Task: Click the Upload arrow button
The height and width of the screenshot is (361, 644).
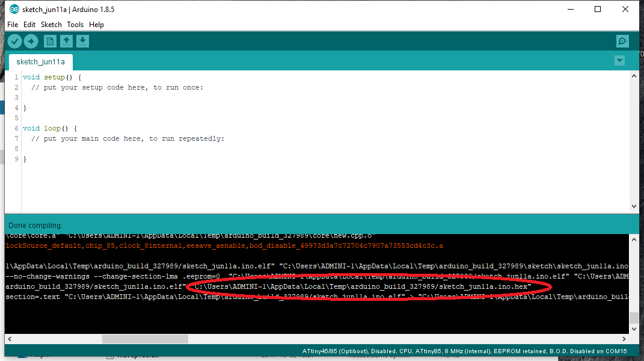Action: (x=31, y=41)
